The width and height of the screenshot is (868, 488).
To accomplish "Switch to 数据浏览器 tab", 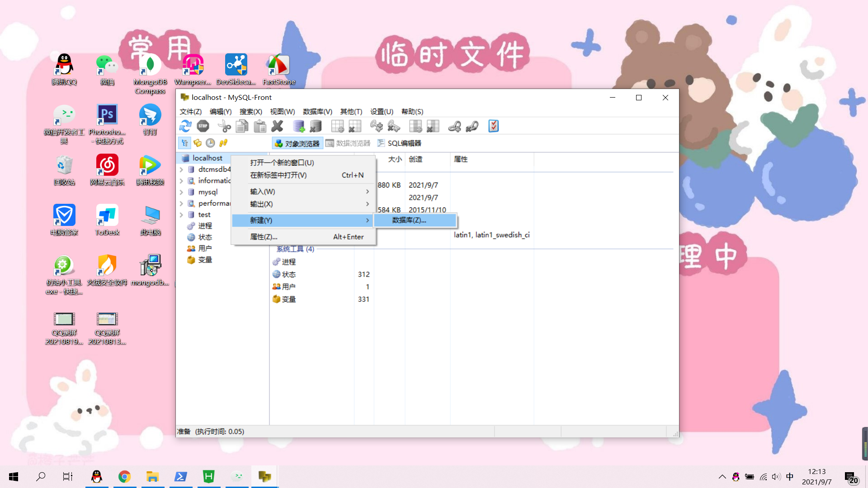I will coord(348,143).
